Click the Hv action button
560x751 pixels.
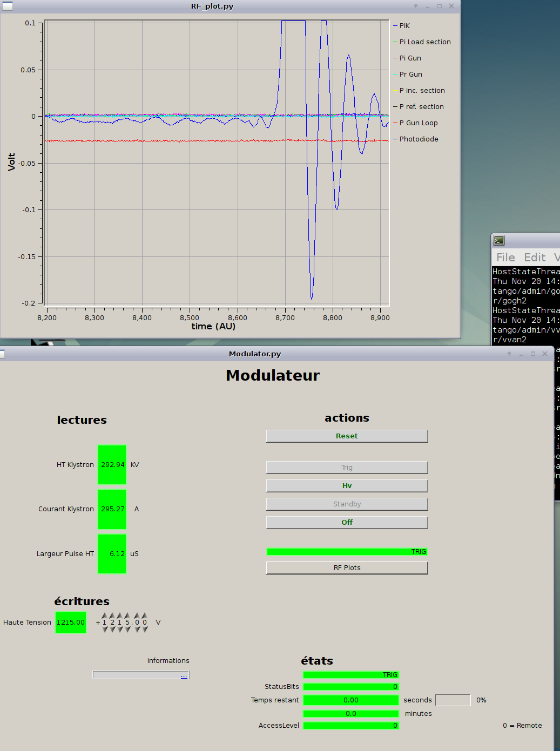tap(347, 486)
